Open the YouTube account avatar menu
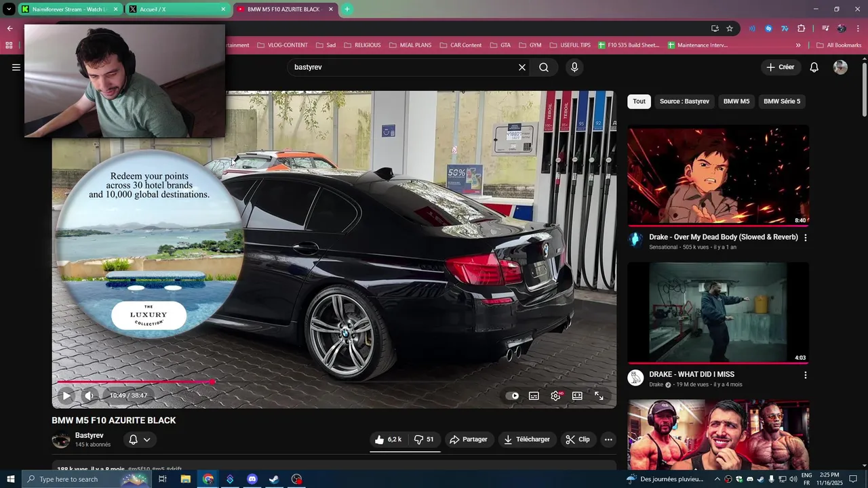Image resolution: width=868 pixels, height=488 pixels. click(840, 67)
